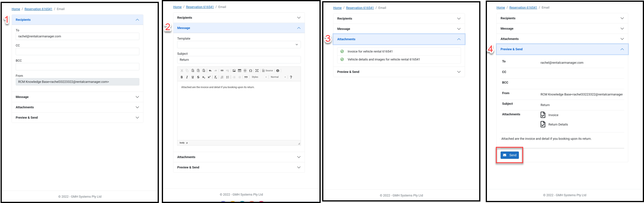Switch the editor to Source view
The width and height of the screenshot is (644, 203).
coord(268,71)
